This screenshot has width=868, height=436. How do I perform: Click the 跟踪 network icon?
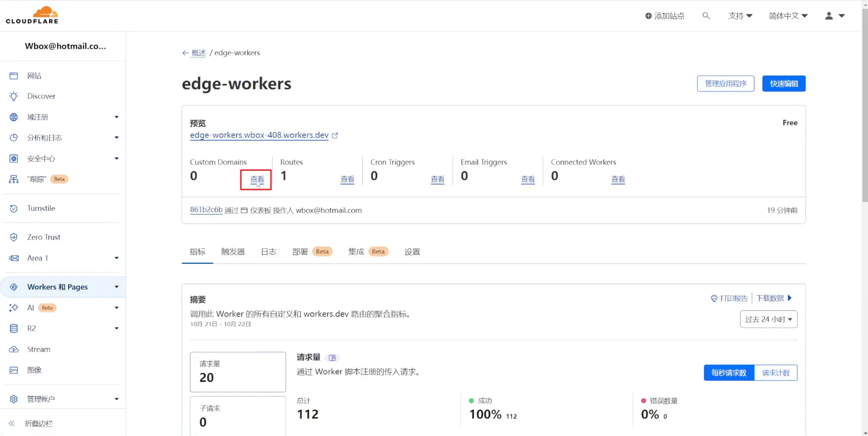point(14,179)
